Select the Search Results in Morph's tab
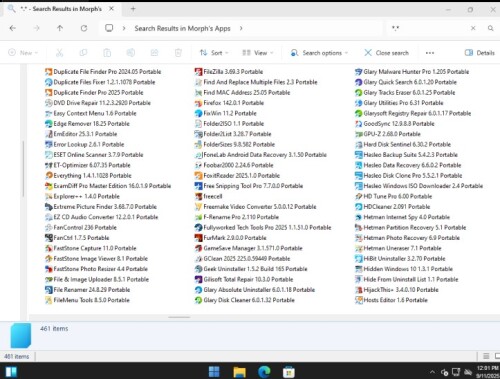Screen dimensions: 500x379 tap(62, 9)
